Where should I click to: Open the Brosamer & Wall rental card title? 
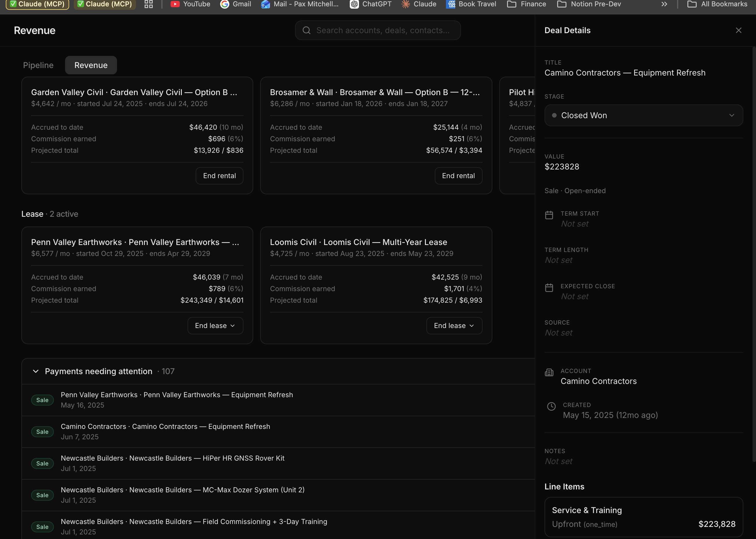375,92
